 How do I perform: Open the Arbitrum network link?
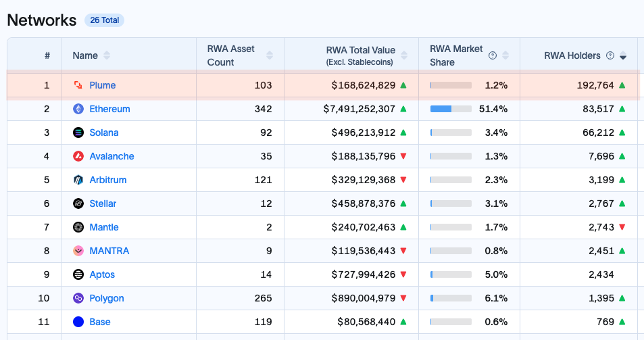108,180
